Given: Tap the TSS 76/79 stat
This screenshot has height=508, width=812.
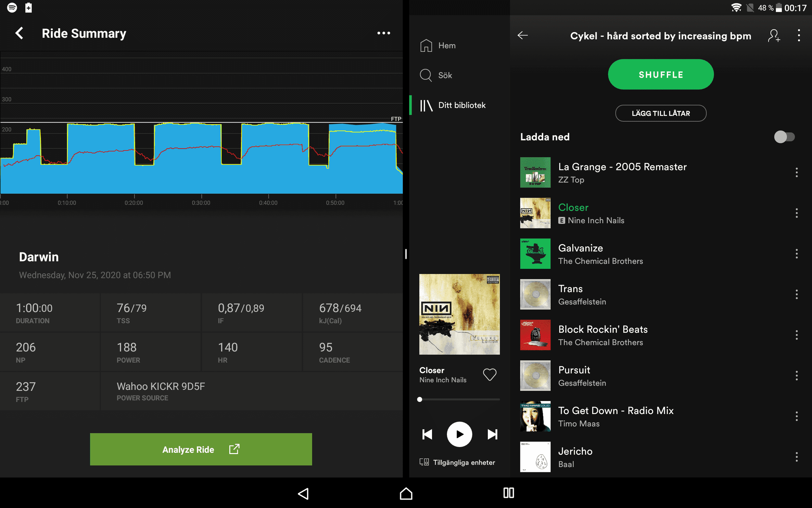Looking at the screenshot, I should [x=151, y=313].
